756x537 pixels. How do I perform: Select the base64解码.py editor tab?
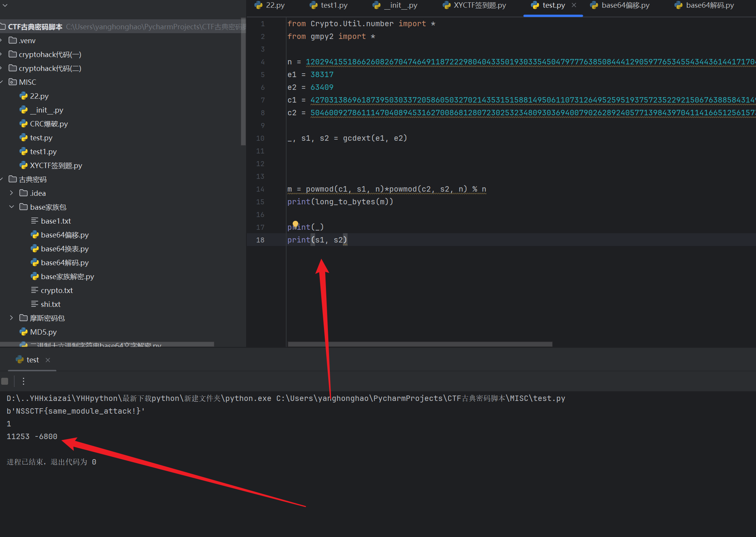704,5
